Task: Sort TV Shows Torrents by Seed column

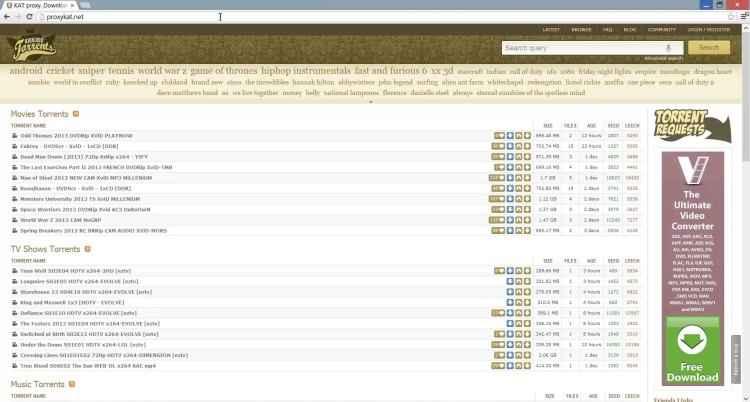Action: pos(613,261)
